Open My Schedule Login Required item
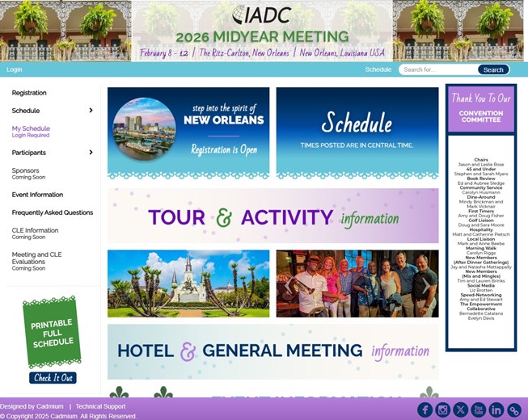The image size is (528, 420). coord(31,132)
